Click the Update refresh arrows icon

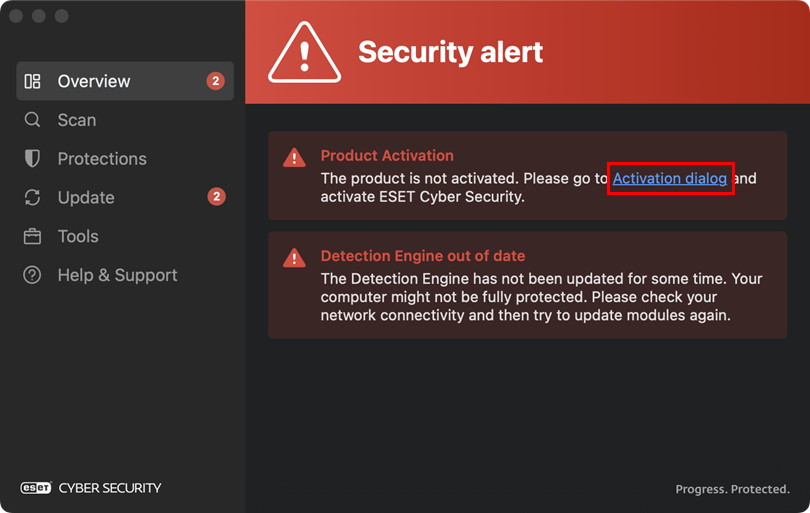pyautogui.click(x=32, y=198)
